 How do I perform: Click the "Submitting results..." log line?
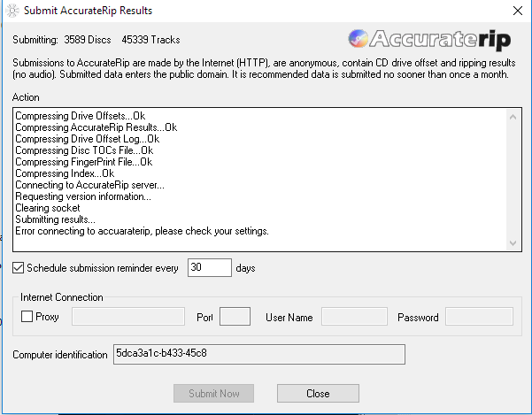click(x=55, y=219)
